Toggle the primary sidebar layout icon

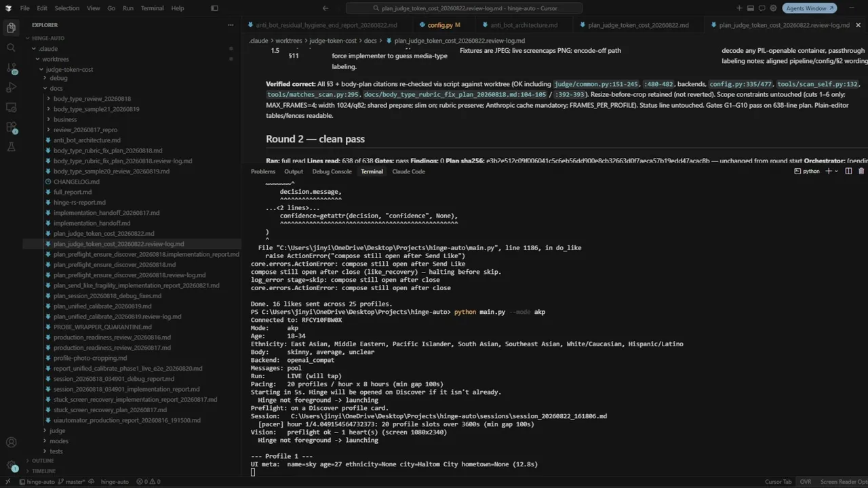pos(214,8)
